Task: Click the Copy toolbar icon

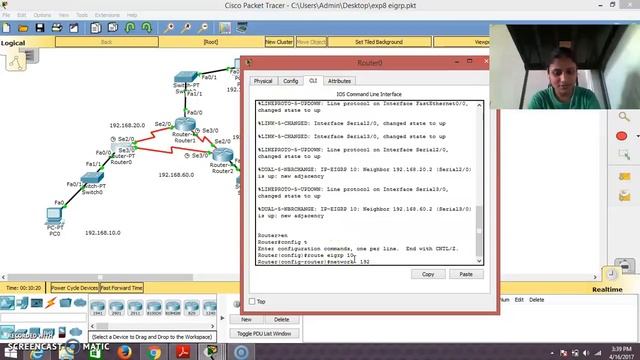Action: [x=96, y=28]
